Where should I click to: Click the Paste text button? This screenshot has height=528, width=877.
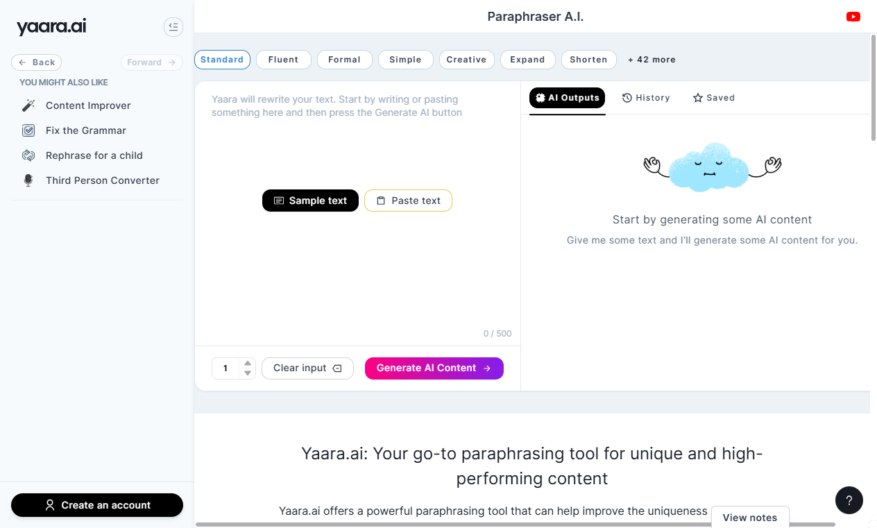point(408,200)
